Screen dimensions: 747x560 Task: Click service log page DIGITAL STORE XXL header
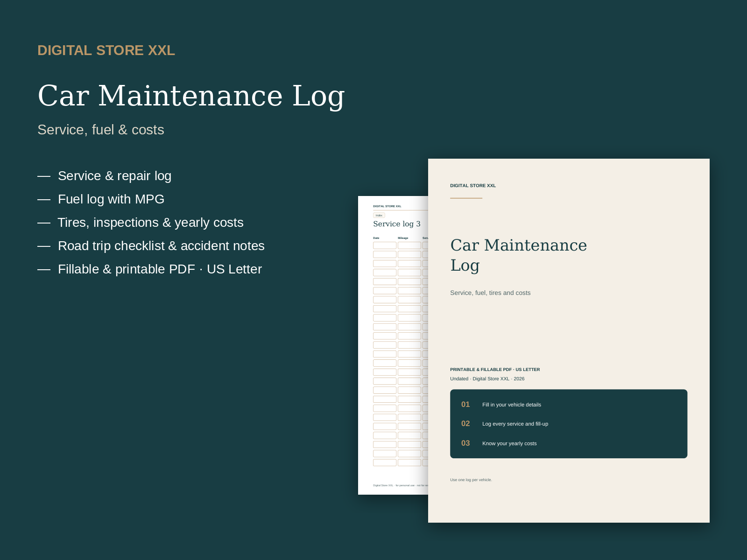pos(387,206)
